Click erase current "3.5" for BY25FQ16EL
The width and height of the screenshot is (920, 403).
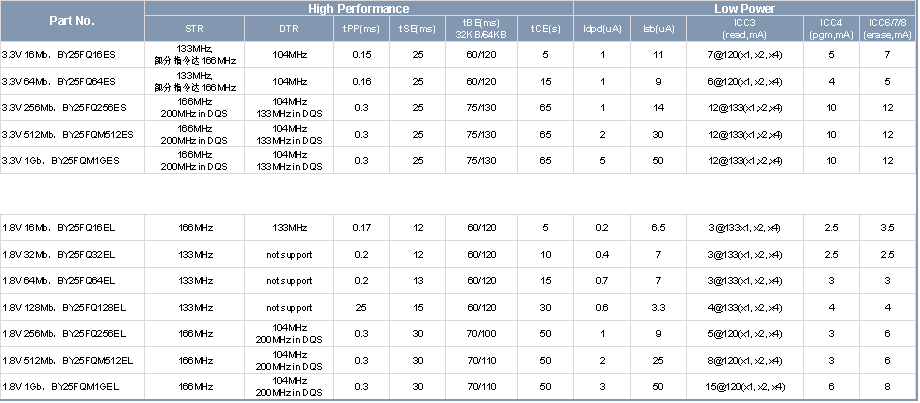point(887,228)
